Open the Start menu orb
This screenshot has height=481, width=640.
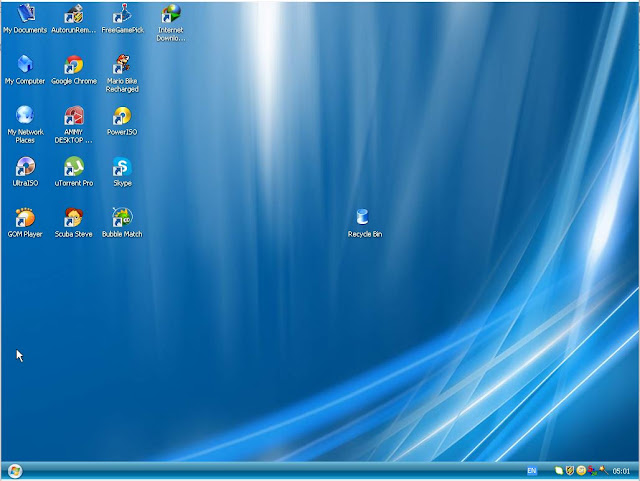coord(15,471)
